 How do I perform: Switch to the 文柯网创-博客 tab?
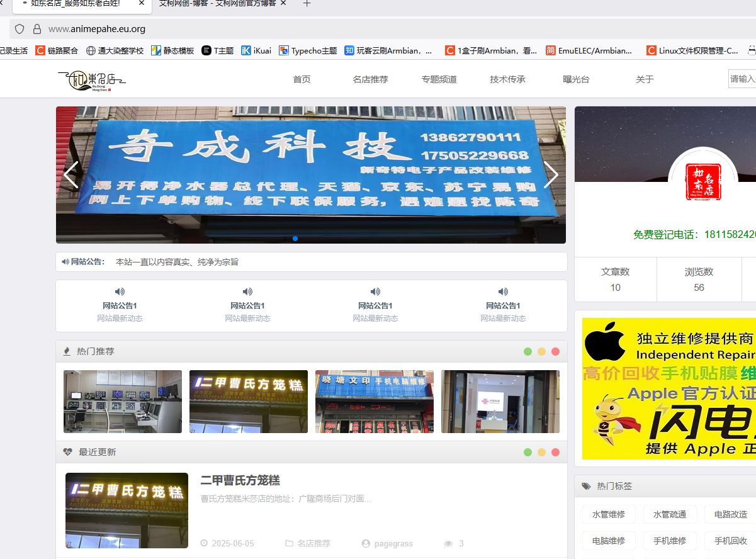click(217, 3)
